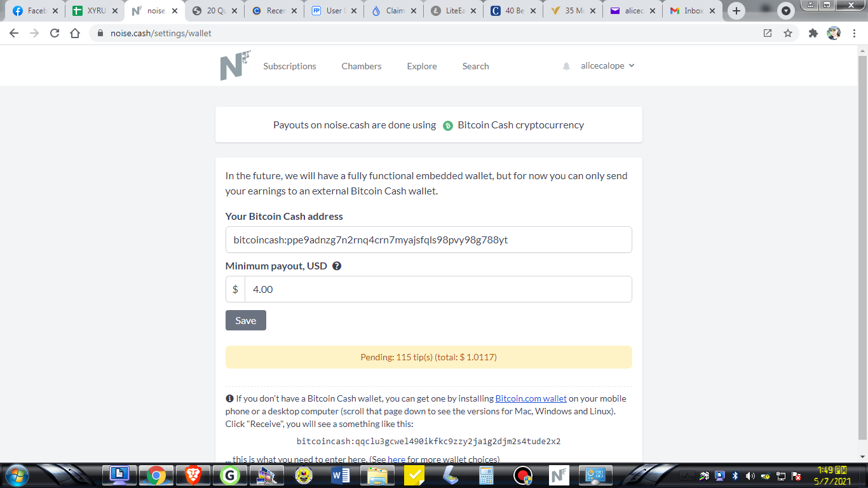Click the "Bitcoin Cash cryptocurrency" text
Image resolution: width=868 pixels, height=488 pixels.
pyautogui.click(x=521, y=125)
